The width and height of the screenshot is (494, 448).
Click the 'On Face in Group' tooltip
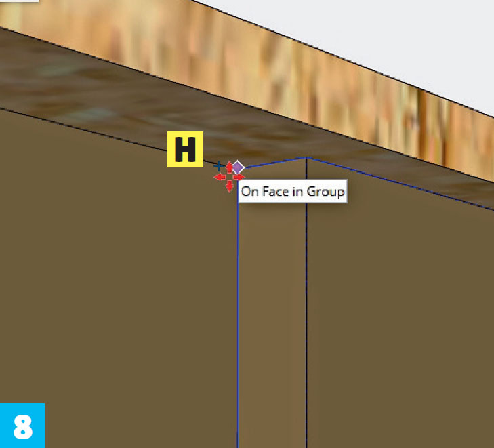293,191
